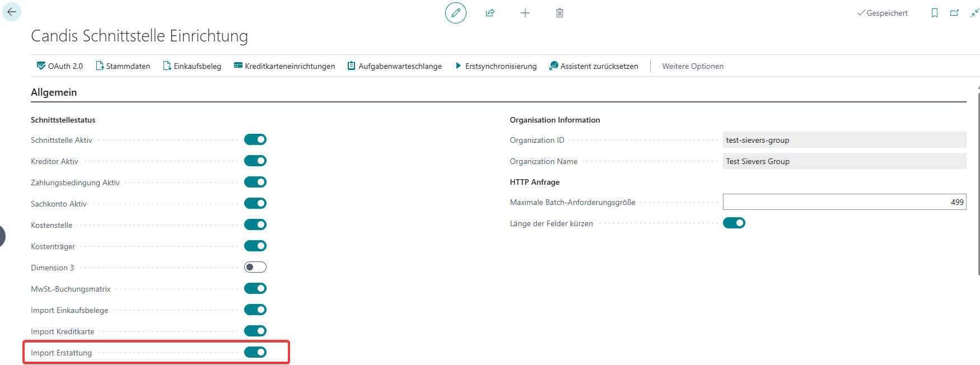980x365 pixels.
Task: Open the Einkaufsbeleg menu
Action: click(x=192, y=66)
